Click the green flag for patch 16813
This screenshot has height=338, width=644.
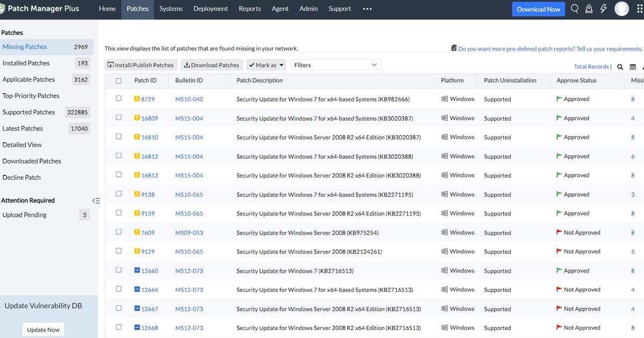click(559, 175)
